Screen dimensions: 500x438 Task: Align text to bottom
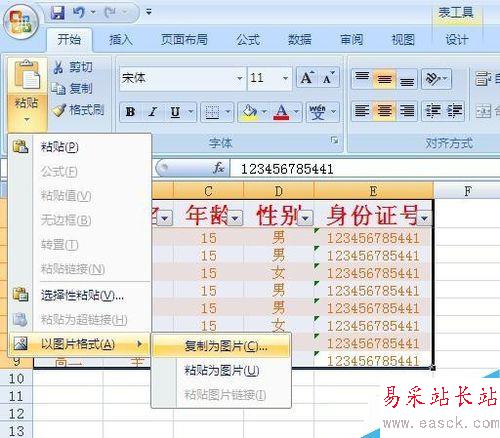pos(407,79)
